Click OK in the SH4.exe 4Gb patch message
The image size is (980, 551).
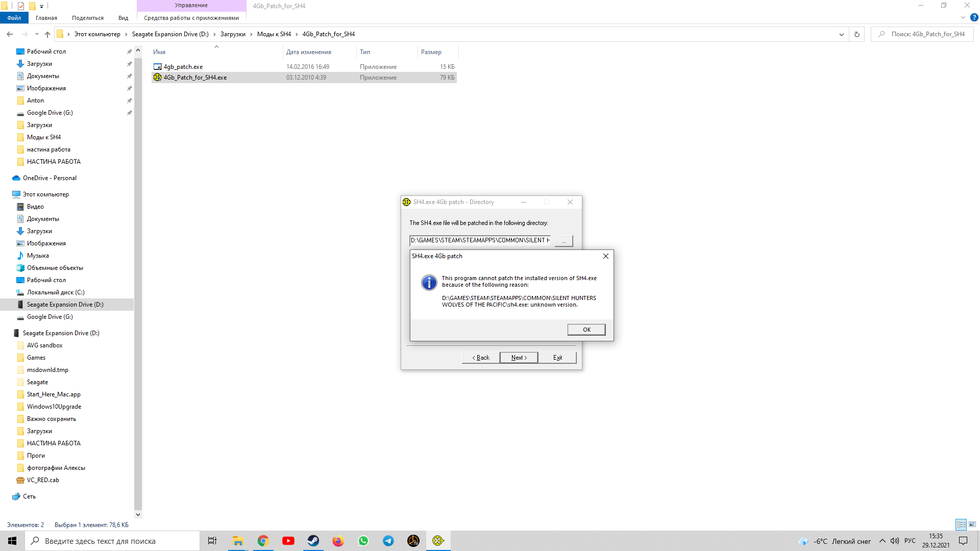(586, 330)
